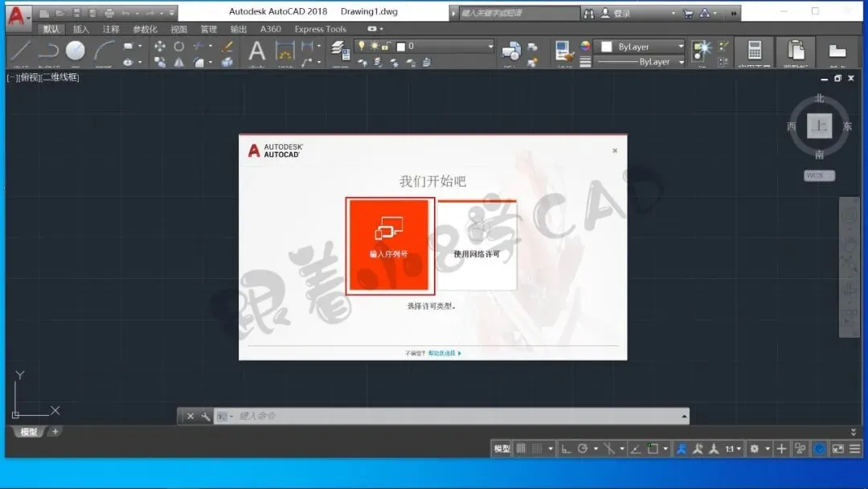Screen dimensions: 868x489
Task: Switch to the A360 ribbon tab
Action: pos(270,29)
